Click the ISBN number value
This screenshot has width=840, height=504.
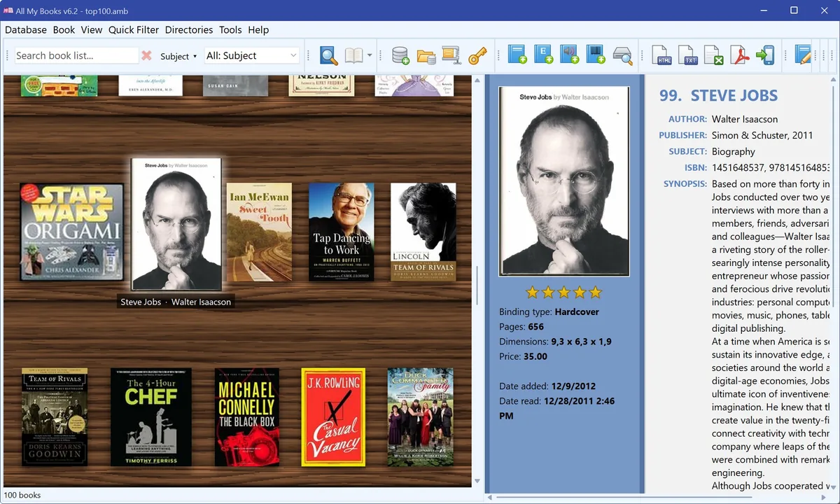[771, 167]
